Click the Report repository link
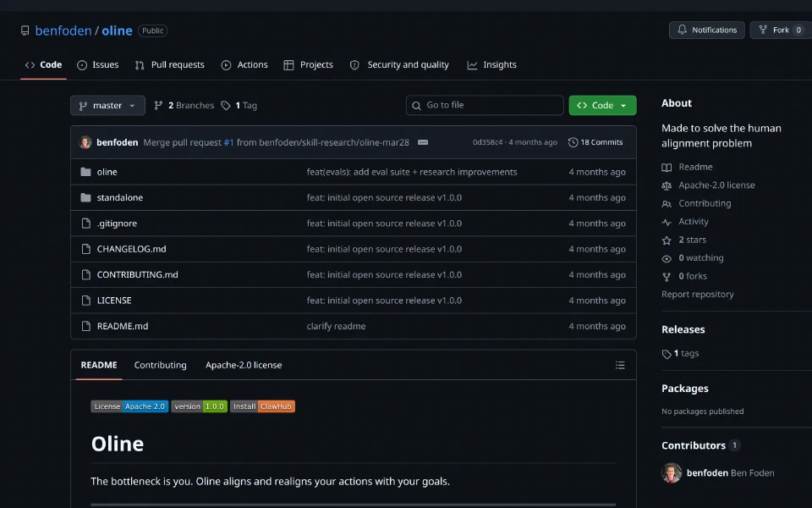Viewport: 812px width, 508px height. tap(698, 294)
